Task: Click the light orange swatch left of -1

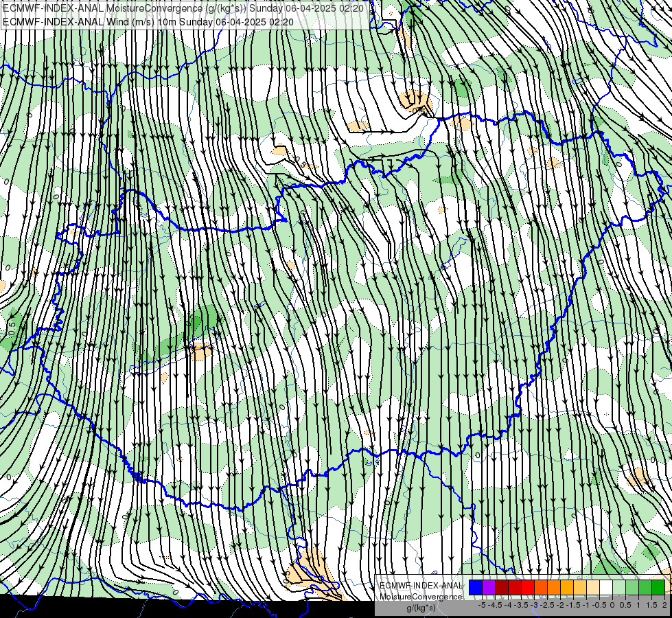Action: pyautogui.click(x=580, y=588)
